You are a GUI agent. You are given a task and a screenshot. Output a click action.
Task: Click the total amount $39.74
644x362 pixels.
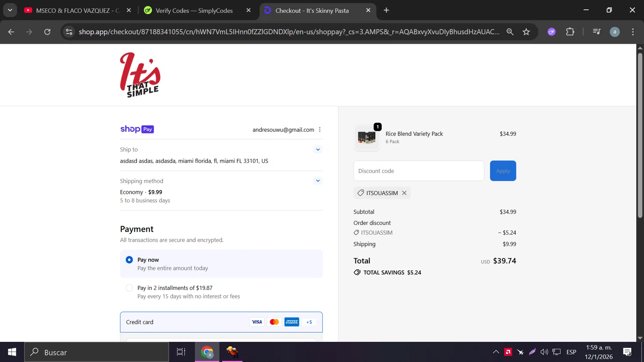point(504,261)
